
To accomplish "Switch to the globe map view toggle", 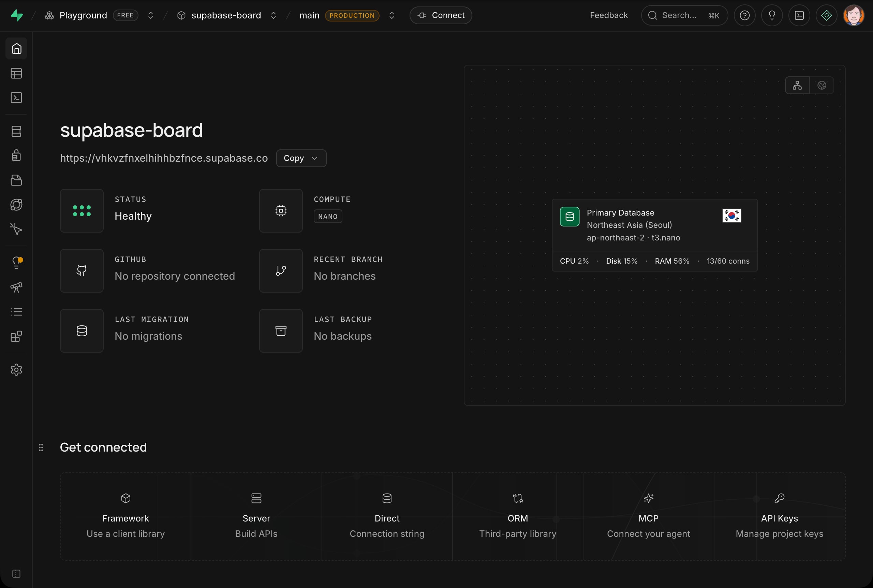I will coord(822,86).
